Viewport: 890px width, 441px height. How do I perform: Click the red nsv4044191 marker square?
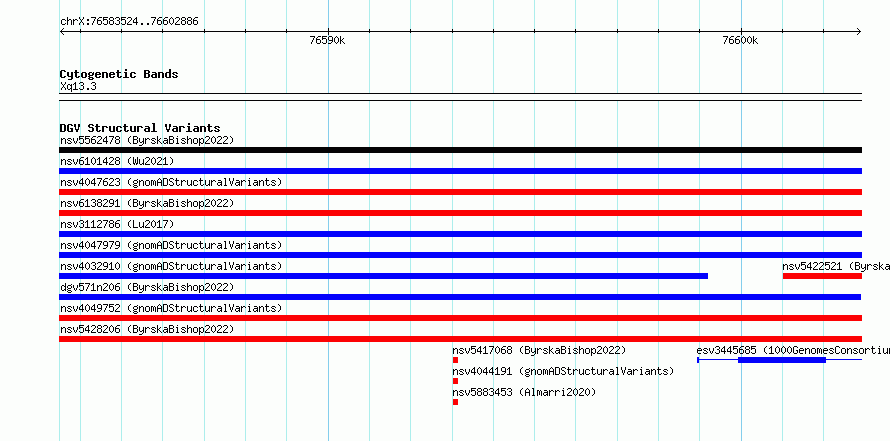pyautogui.click(x=455, y=381)
